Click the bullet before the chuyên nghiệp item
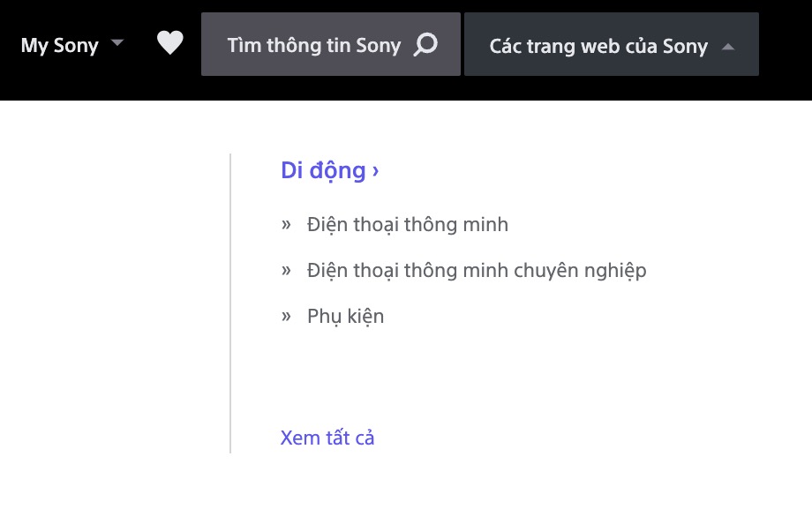 point(286,271)
